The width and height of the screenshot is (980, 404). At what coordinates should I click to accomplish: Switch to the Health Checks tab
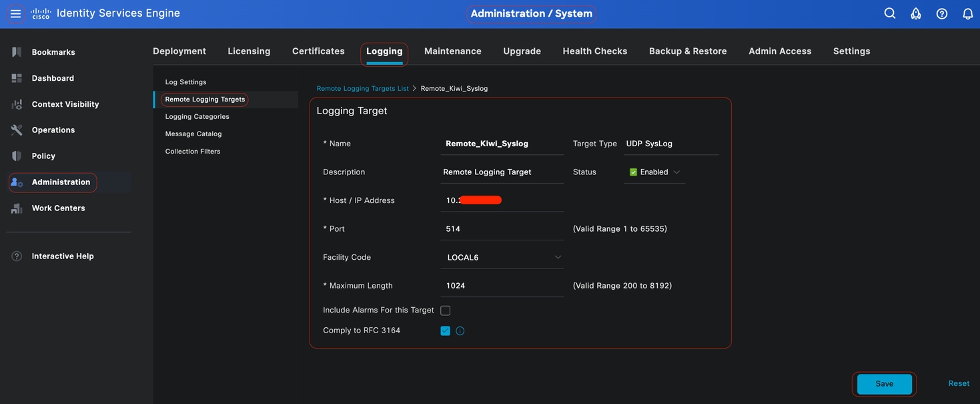coord(595,51)
